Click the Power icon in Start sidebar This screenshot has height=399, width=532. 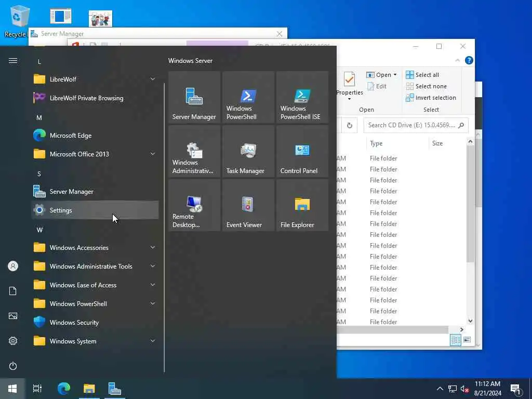[x=13, y=366]
